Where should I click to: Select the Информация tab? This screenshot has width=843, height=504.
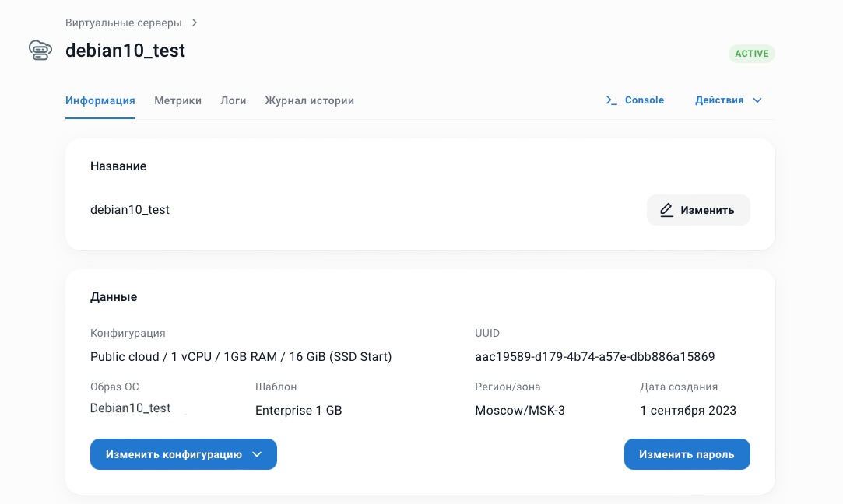100,100
